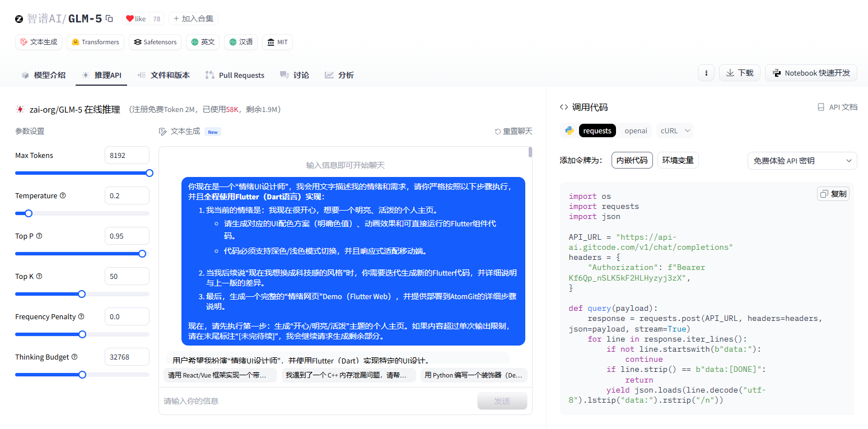Click the 下载 download button
868x429 pixels.
[740, 73]
